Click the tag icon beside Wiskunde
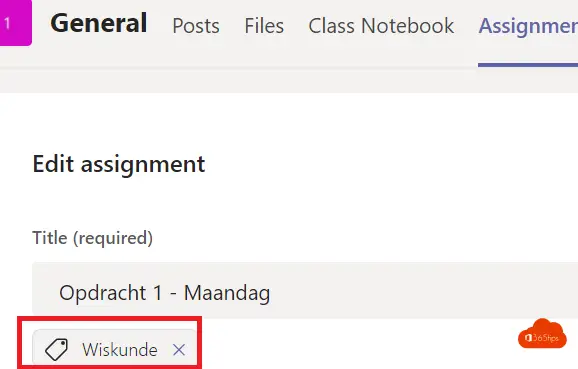Viewport: 578px width, 369px height. click(56, 349)
